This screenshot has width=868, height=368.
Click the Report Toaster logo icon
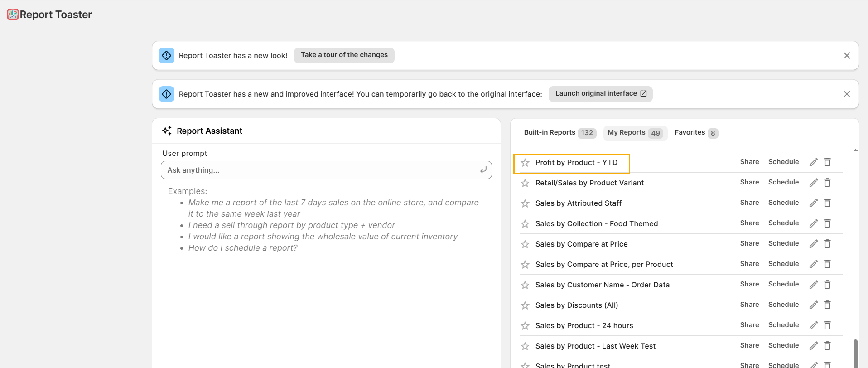coord(13,15)
